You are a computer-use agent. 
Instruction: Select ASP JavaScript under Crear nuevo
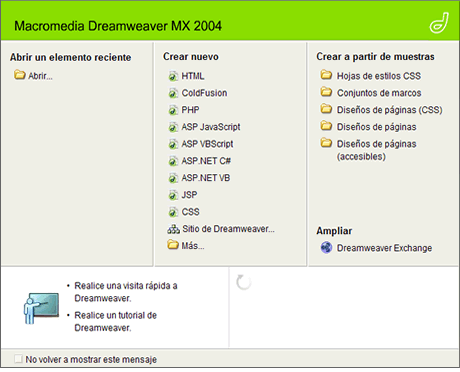(211, 127)
